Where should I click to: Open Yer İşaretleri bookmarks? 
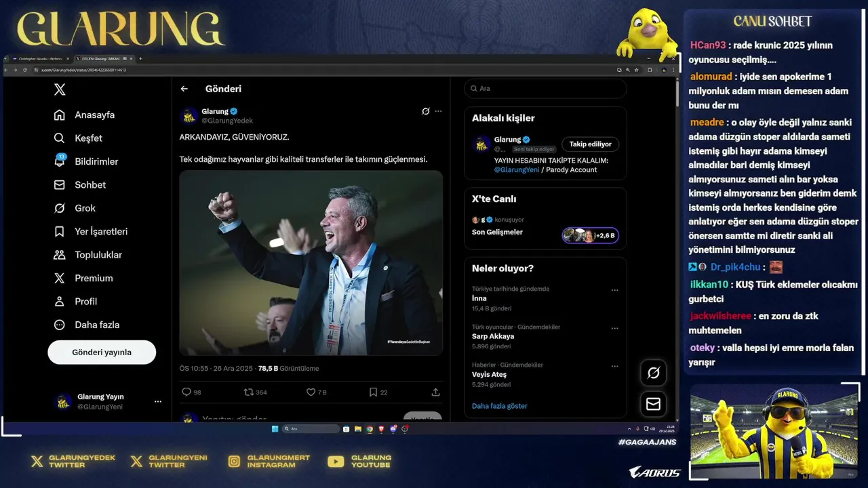[x=91, y=232]
